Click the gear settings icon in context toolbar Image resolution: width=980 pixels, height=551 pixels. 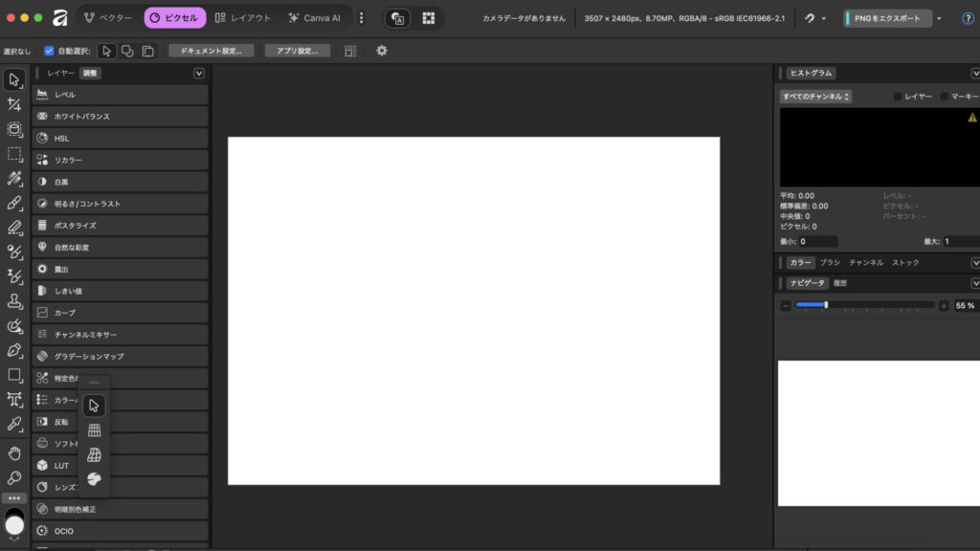click(x=382, y=51)
